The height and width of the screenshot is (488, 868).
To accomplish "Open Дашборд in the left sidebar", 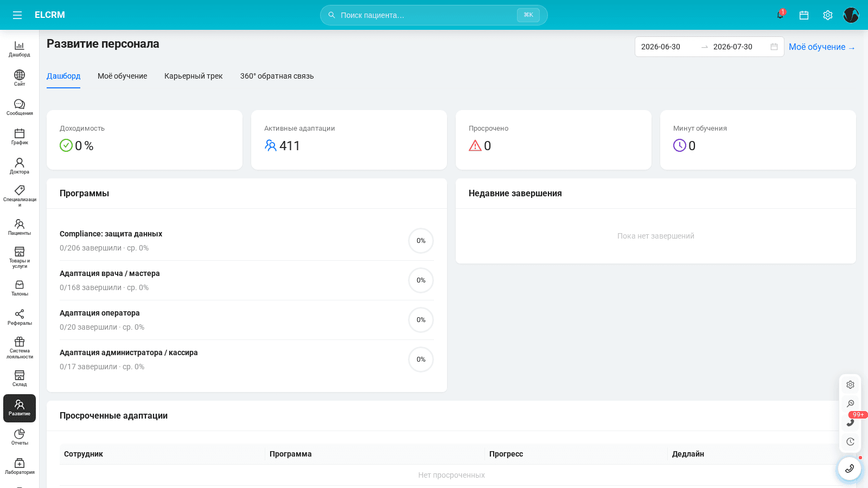I will click(x=20, y=49).
